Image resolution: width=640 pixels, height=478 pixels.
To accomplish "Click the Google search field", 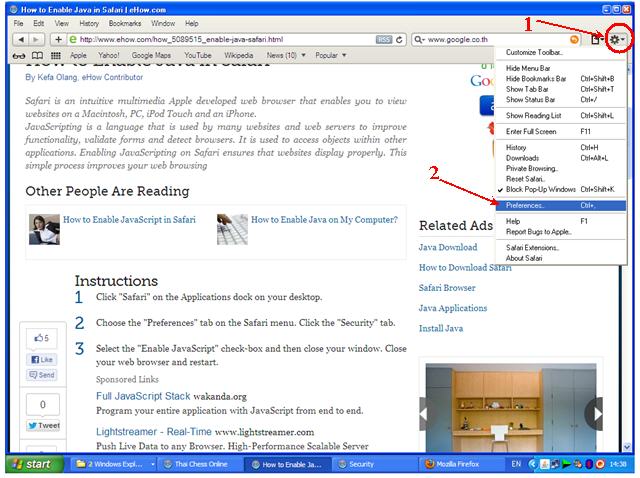I will click(x=497, y=40).
